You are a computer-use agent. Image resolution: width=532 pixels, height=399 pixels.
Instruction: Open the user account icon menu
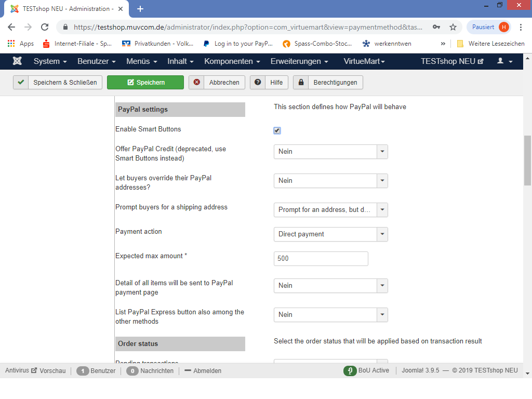[504, 61]
